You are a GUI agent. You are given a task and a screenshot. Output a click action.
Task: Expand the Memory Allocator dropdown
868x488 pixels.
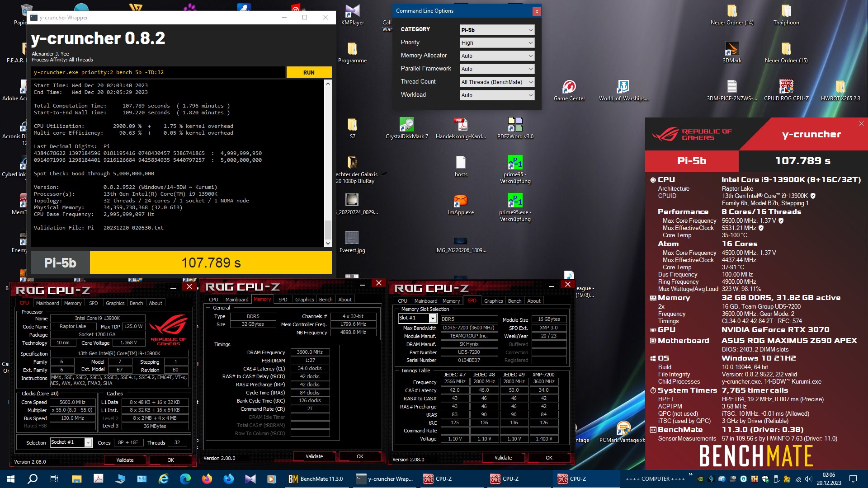click(497, 56)
